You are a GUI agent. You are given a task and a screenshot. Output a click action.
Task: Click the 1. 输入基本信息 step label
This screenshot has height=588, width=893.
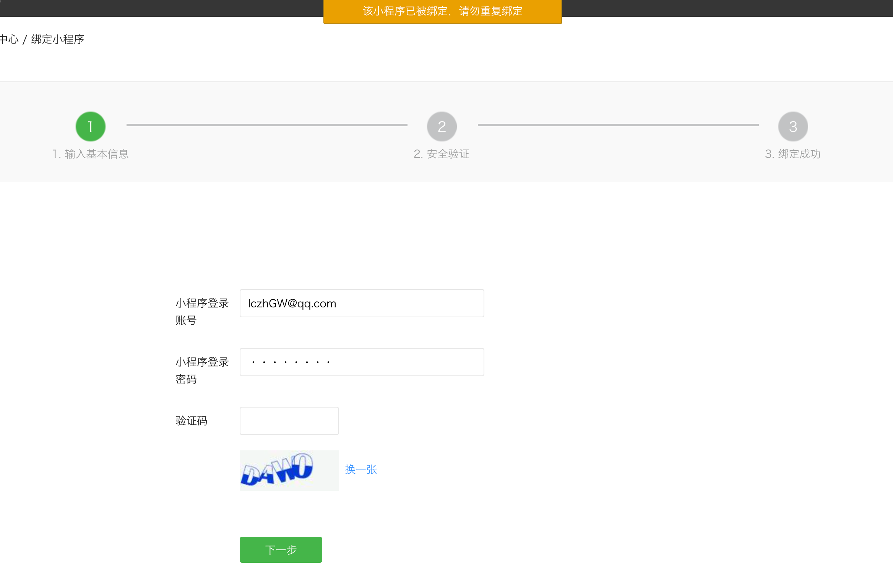tap(91, 154)
